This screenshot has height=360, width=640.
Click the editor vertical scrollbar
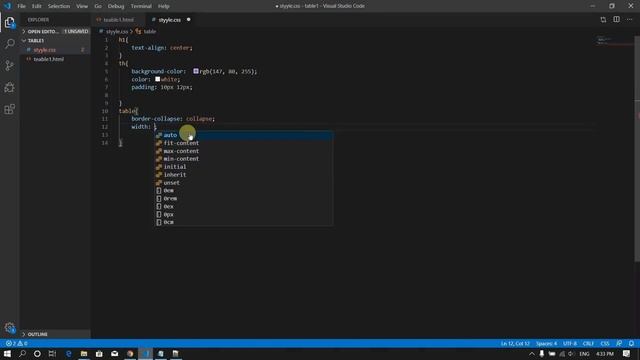coord(637,149)
